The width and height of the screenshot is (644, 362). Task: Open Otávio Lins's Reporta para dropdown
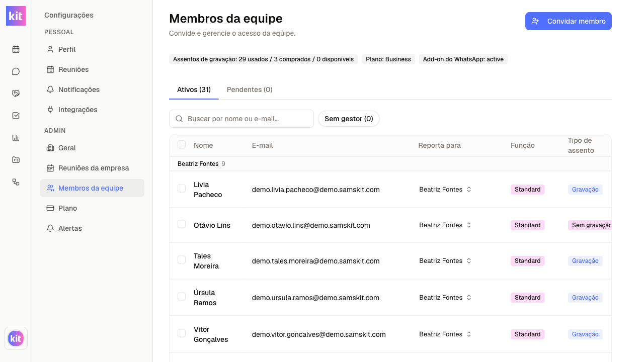[445, 225]
